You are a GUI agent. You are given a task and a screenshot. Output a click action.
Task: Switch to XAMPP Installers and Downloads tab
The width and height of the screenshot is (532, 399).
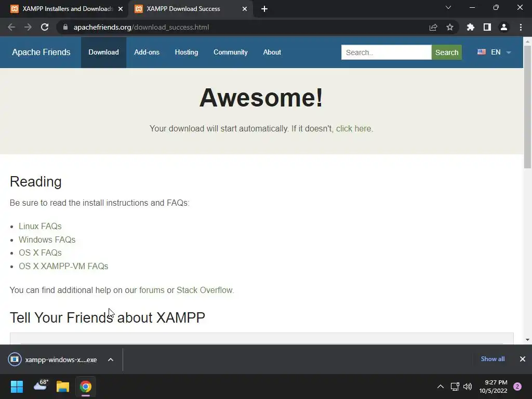click(64, 9)
